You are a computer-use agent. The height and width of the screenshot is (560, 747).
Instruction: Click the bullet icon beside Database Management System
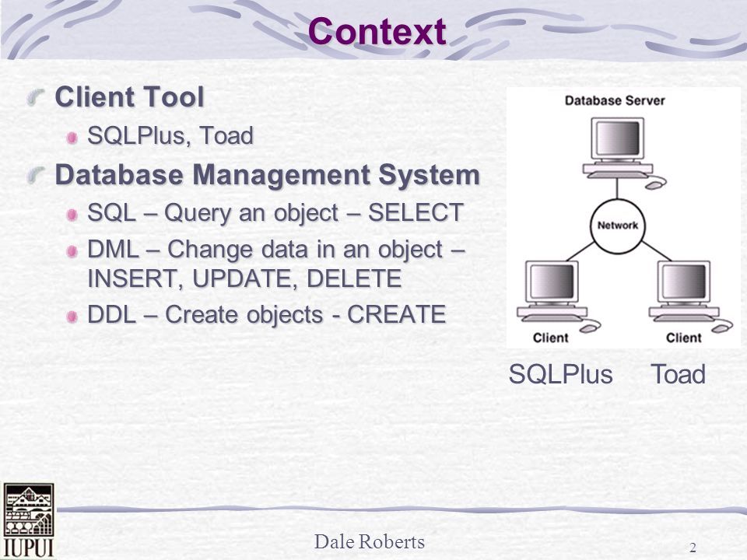tap(36, 175)
